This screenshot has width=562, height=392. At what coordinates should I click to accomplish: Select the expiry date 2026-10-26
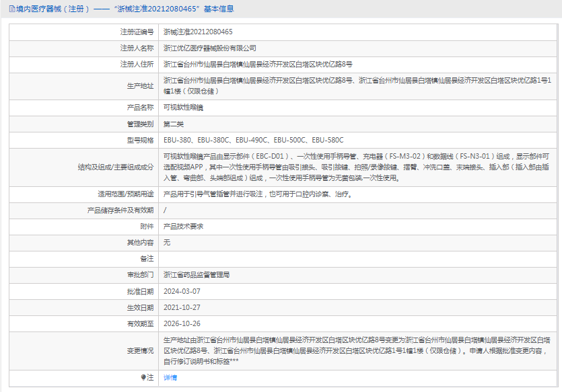tap(182, 323)
